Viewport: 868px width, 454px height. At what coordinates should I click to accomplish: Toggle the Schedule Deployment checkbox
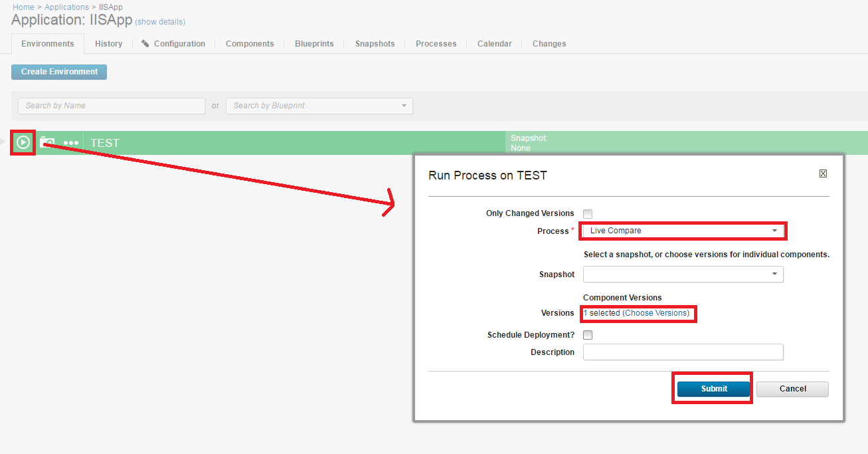(x=588, y=335)
